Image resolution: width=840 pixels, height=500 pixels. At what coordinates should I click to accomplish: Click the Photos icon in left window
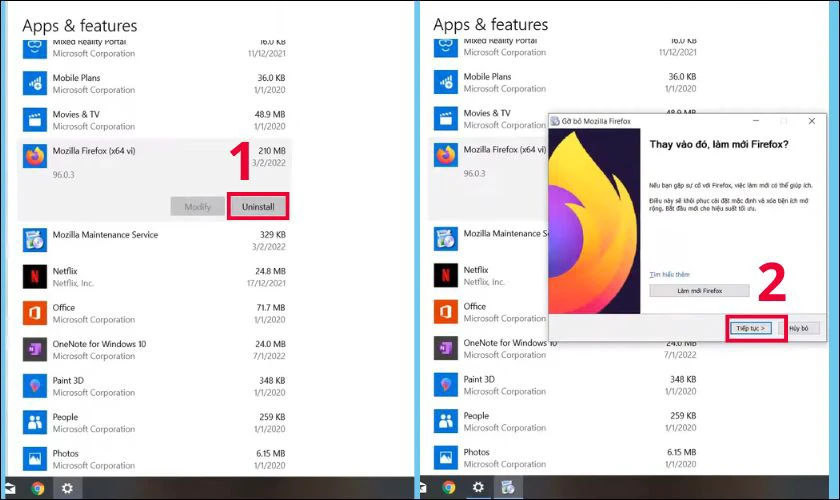35,459
